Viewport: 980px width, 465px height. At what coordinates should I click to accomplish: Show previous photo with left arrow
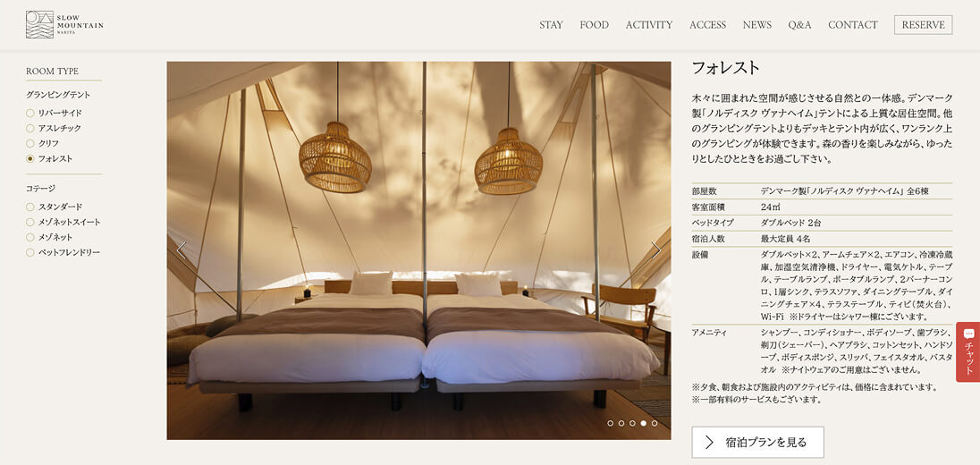pyautogui.click(x=182, y=250)
